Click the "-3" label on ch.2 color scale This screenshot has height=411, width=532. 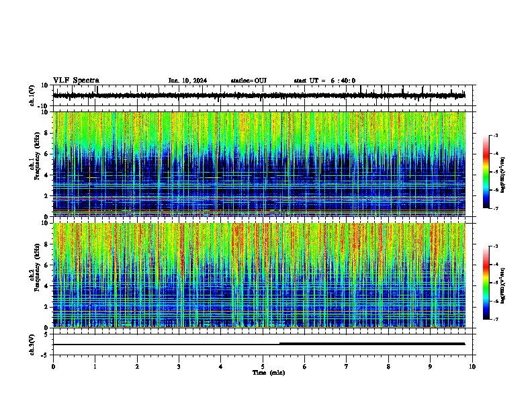pyautogui.click(x=496, y=246)
